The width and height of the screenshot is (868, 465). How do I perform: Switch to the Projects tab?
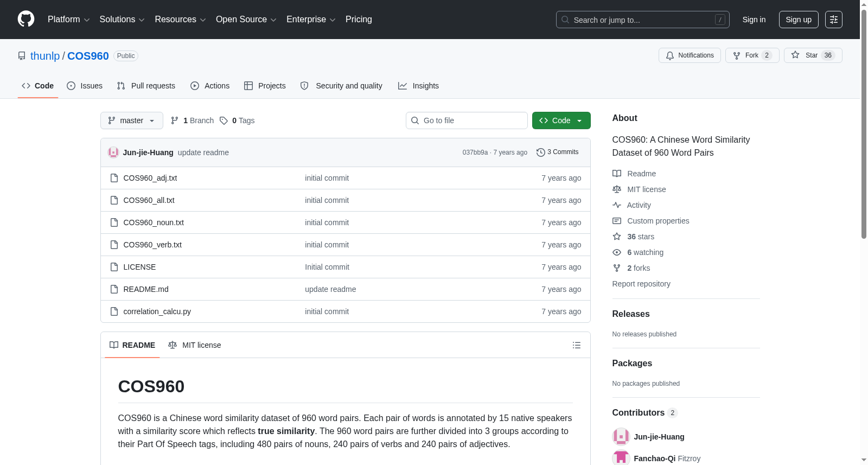[265, 86]
